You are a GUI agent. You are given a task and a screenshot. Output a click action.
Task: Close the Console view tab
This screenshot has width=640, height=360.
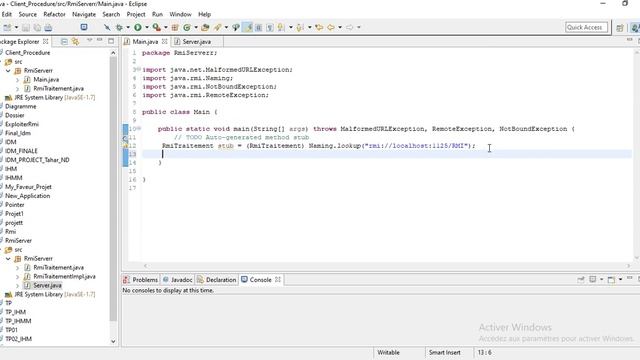coord(278,280)
